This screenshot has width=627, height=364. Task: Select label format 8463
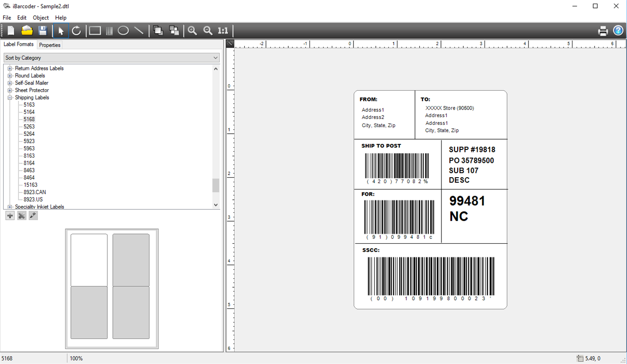[x=29, y=170]
